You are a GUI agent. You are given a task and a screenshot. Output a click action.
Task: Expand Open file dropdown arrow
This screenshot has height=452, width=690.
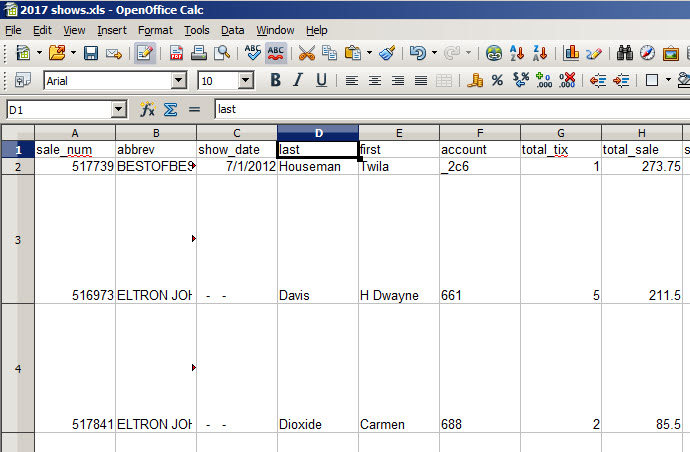point(73,53)
